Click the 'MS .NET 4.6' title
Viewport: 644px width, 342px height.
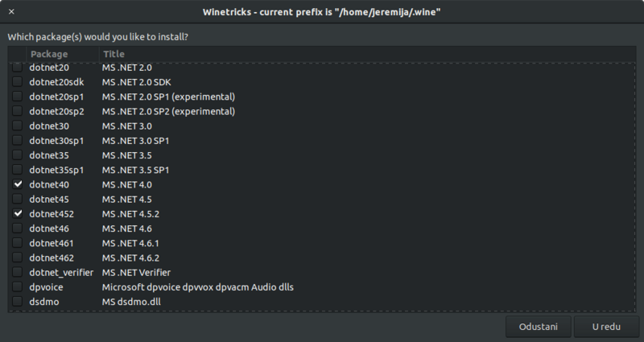point(127,229)
